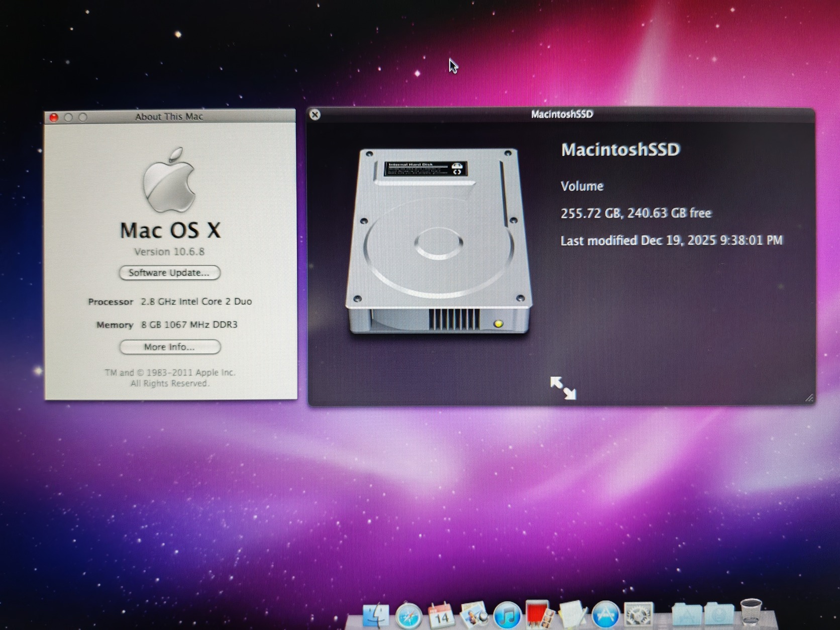Screen dimensions: 840x630
Task: Click the Quick Look window resize grip
Action: [809, 398]
